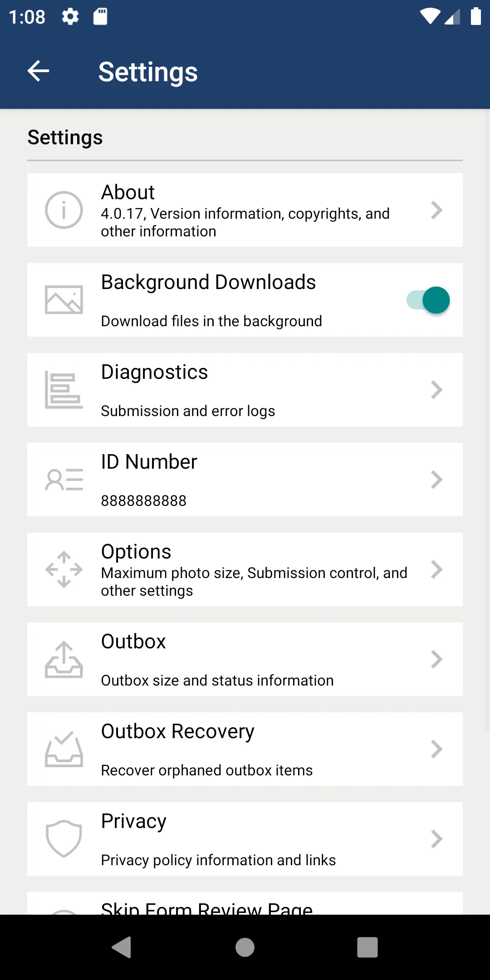Tap the ID Number person icon
The height and width of the screenshot is (980, 490).
click(64, 480)
